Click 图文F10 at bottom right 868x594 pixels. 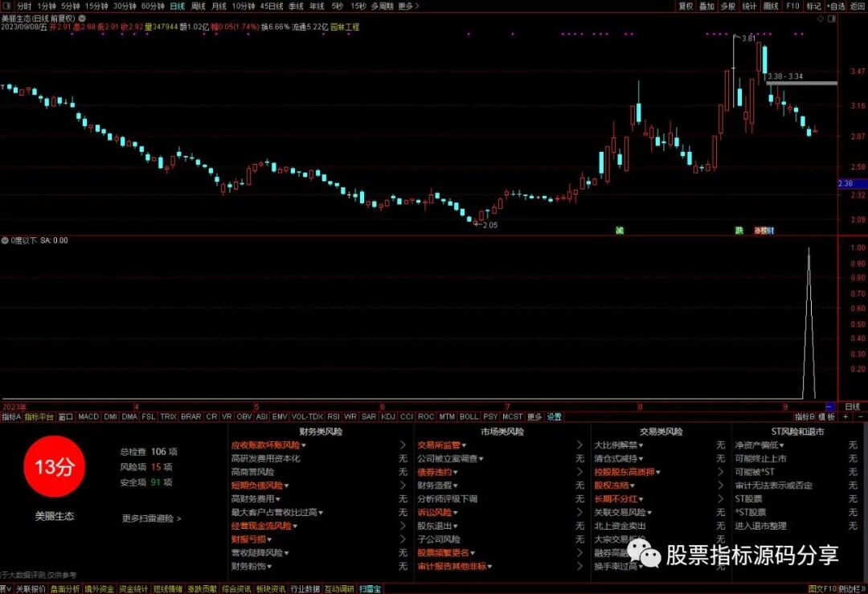pos(822,589)
